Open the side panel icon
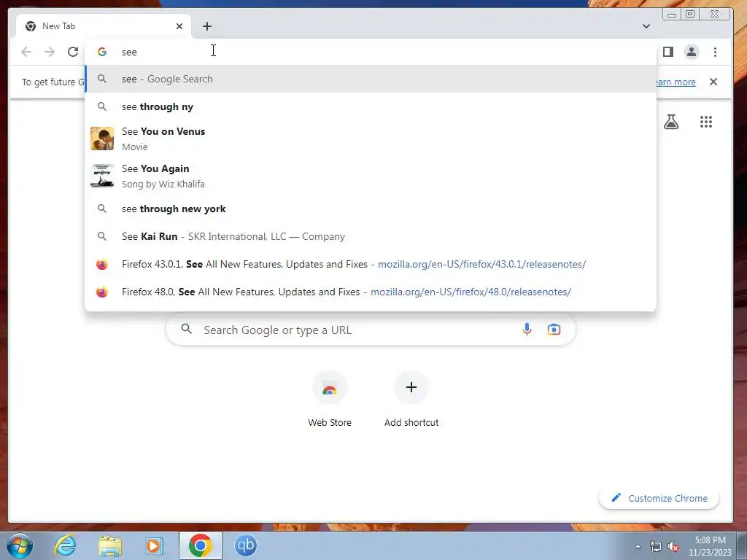Image resolution: width=747 pixels, height=560 pixels. 668,52
